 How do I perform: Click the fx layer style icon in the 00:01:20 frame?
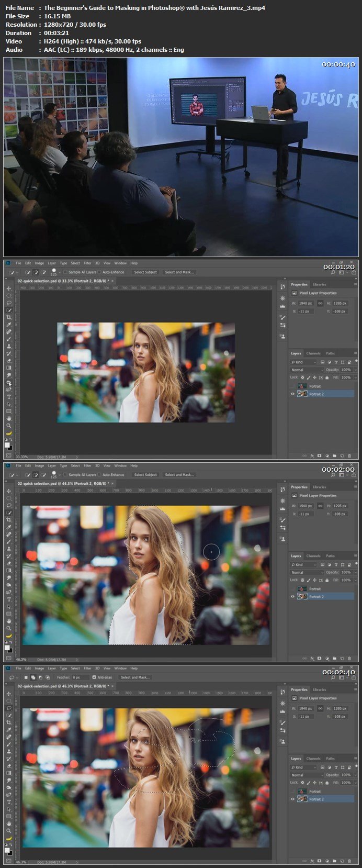[x=312, y=456]
